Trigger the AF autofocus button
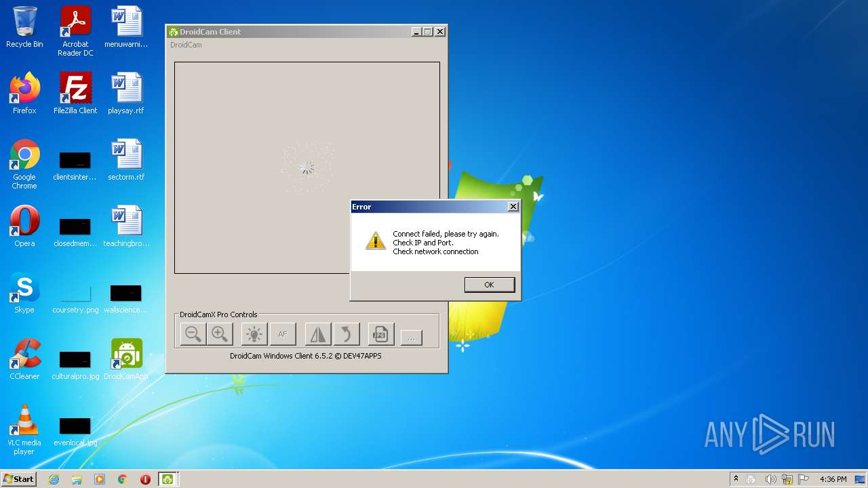 pyautogui.click(x=283, y=334)
